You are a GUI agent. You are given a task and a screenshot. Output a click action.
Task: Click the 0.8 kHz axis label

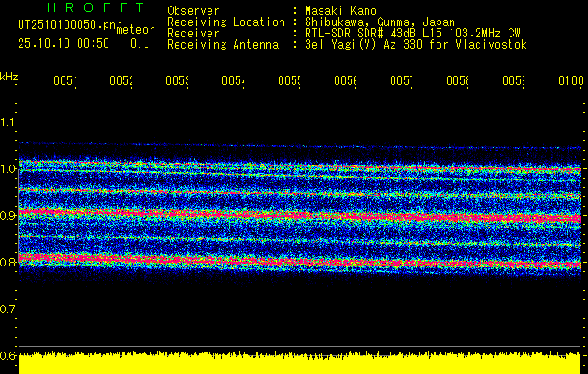pyautogui.click(x=8, y=262)
